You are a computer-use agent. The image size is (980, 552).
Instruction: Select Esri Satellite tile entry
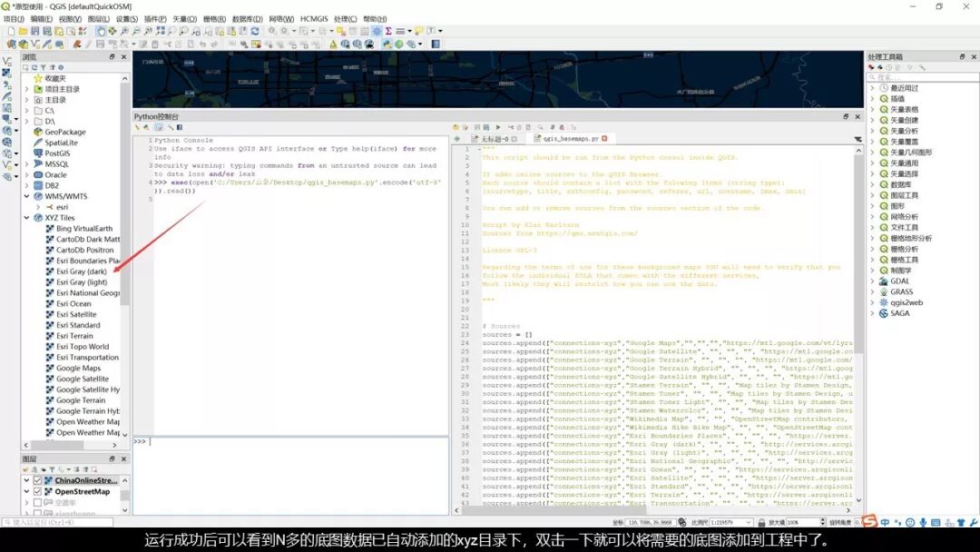click(76, 314)
